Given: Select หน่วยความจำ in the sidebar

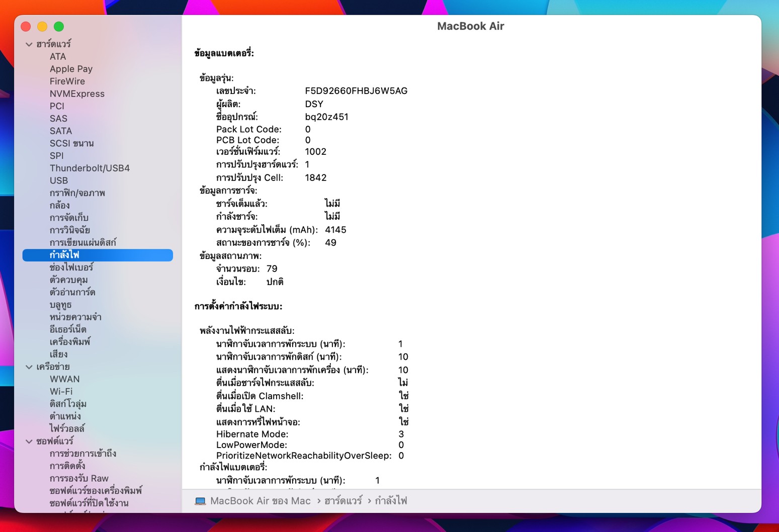Looking at the screenshot, I should [x=75, y=317].
